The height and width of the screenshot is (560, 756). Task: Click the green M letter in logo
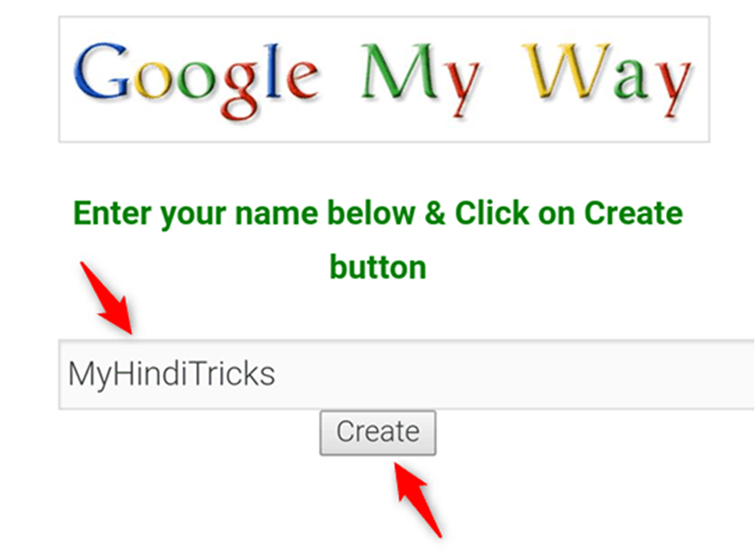click(x=399, y=71)
